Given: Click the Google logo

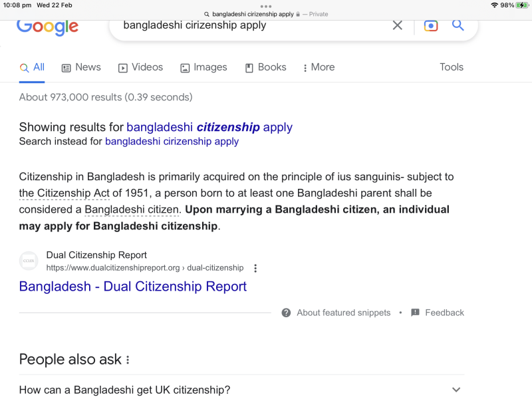Looking at the screenshot, I should pyautogui.click(x=47, y=27).
